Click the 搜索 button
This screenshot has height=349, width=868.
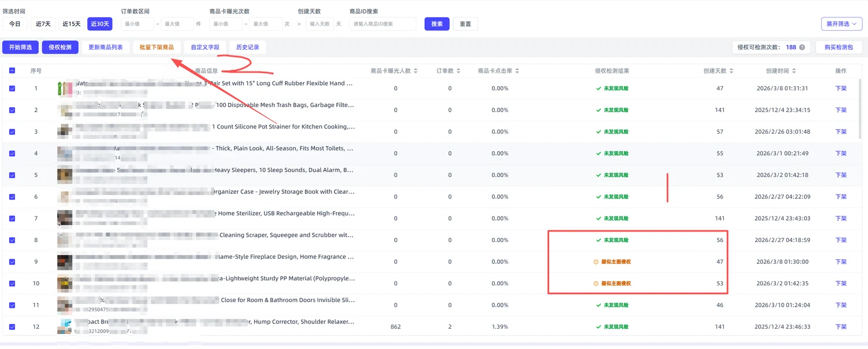click(437, 24)
